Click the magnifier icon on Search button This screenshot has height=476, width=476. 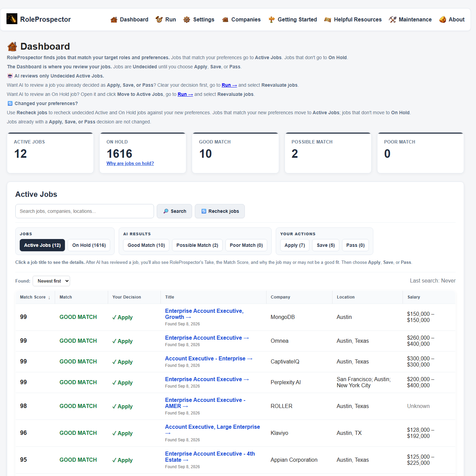(166, 211)
